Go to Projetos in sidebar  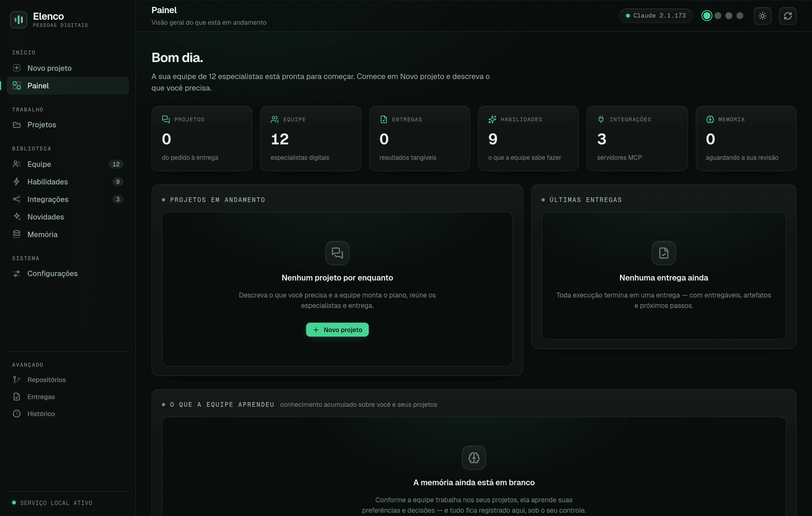click(67, 125)
